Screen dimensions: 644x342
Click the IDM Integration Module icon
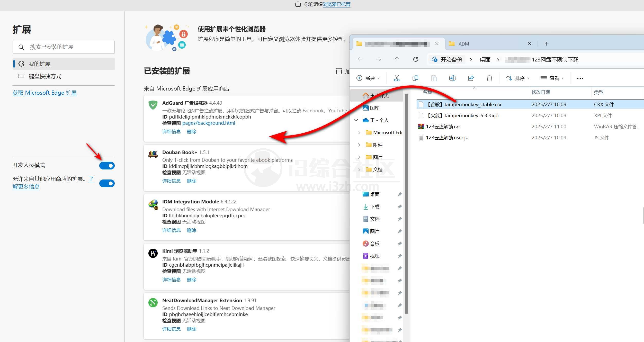(153, 204)
